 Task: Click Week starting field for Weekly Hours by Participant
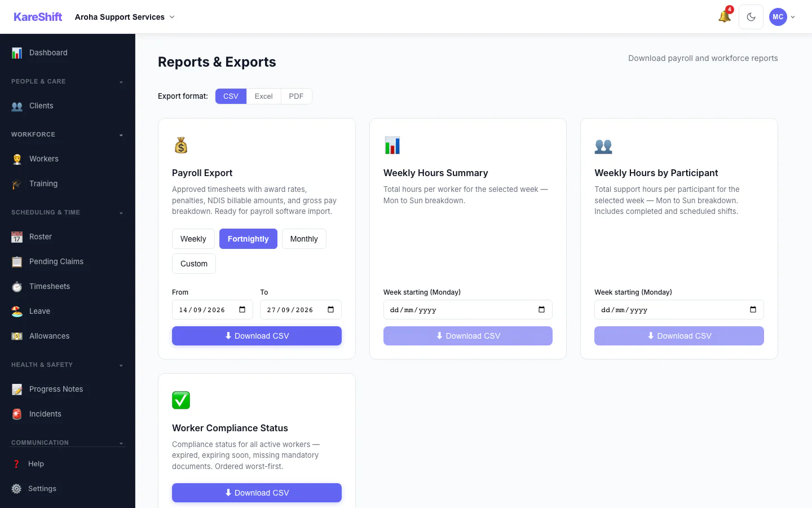679,309
